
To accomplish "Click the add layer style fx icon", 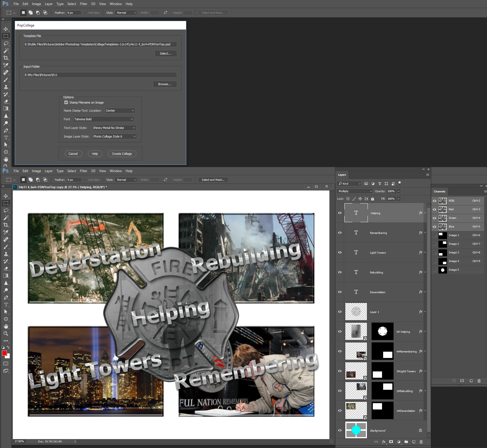I will tap(384, 442).
